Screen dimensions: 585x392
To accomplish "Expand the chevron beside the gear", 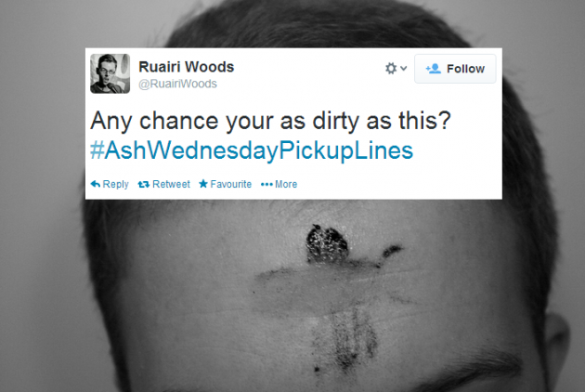I will point(403,69).
